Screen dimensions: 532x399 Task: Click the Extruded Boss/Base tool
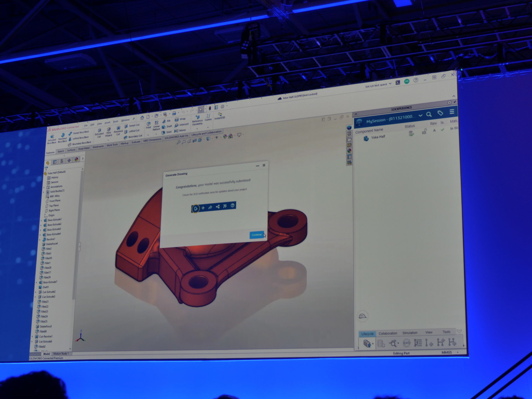tap(52, 139)
